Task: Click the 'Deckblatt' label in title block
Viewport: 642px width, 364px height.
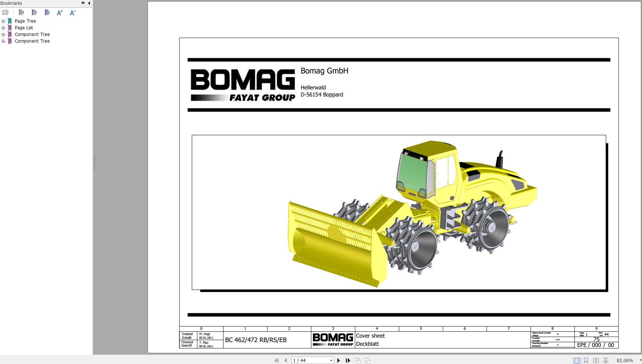Action: click(x=367, y=344)
